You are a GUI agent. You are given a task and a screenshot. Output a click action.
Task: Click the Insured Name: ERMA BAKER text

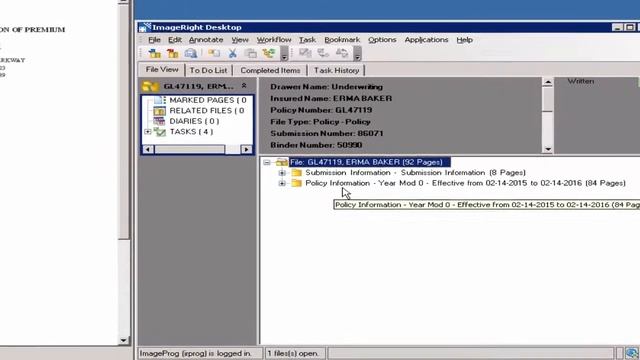tap(331, 98)
